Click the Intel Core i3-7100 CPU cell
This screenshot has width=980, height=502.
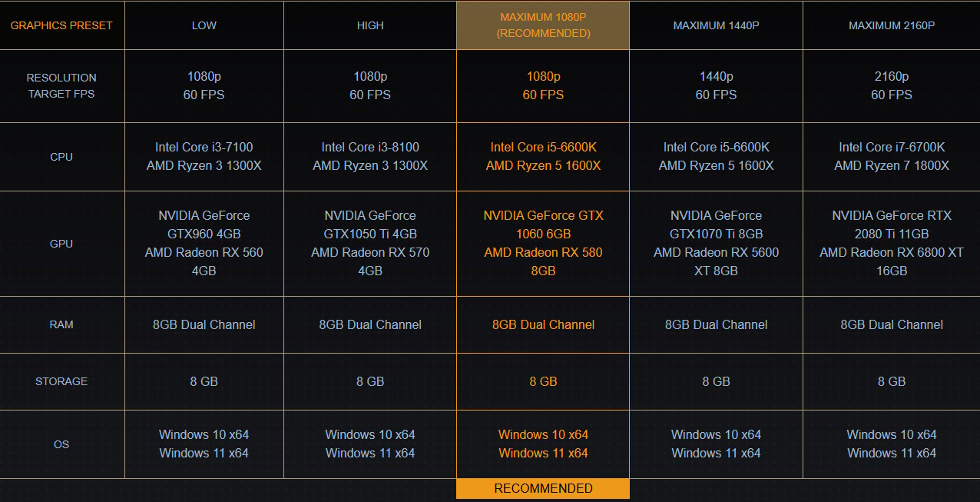click(204, 157)
